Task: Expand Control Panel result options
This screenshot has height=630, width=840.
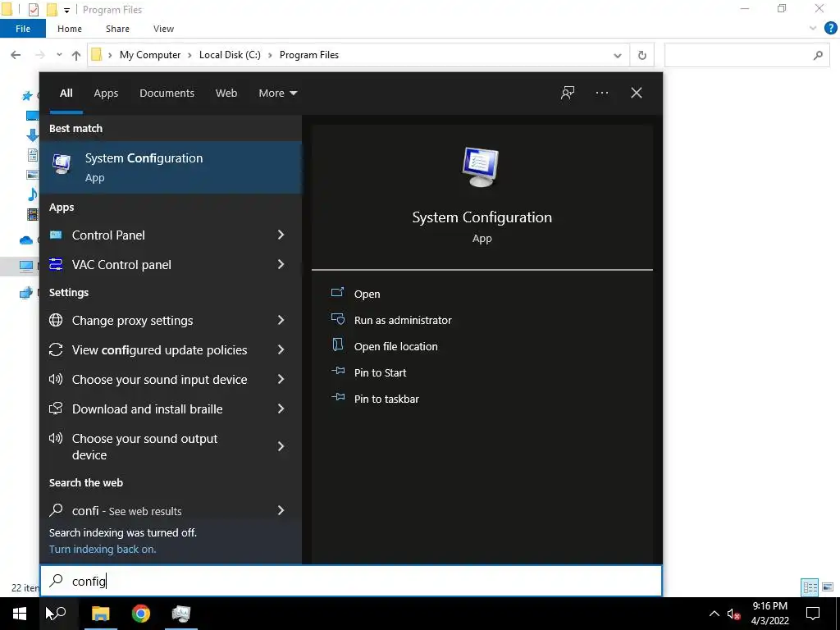Action: pos(281,235)
